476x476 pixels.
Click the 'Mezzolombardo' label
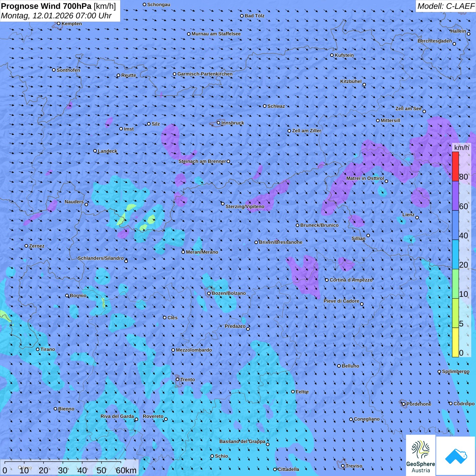pos(194,350)
